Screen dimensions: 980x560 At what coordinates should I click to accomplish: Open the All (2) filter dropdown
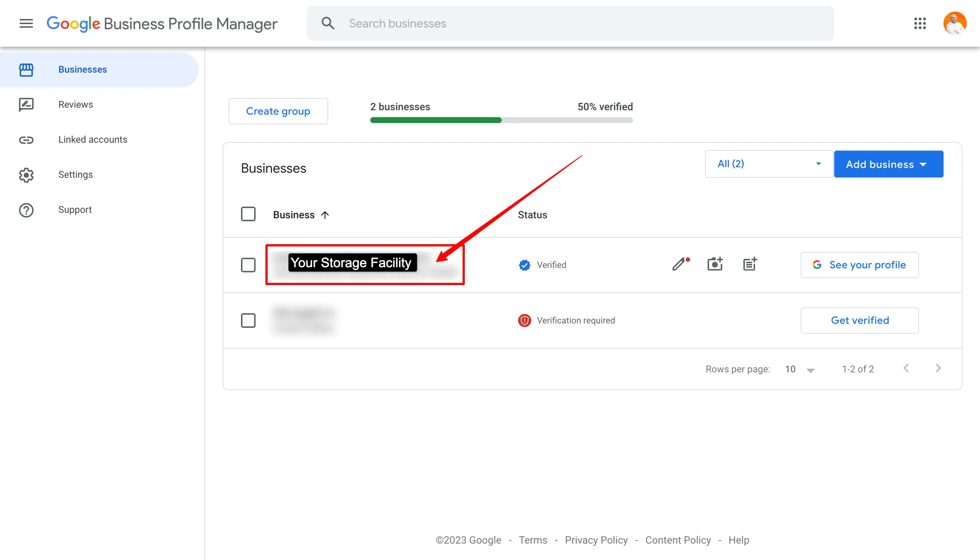tap(769, 164)
